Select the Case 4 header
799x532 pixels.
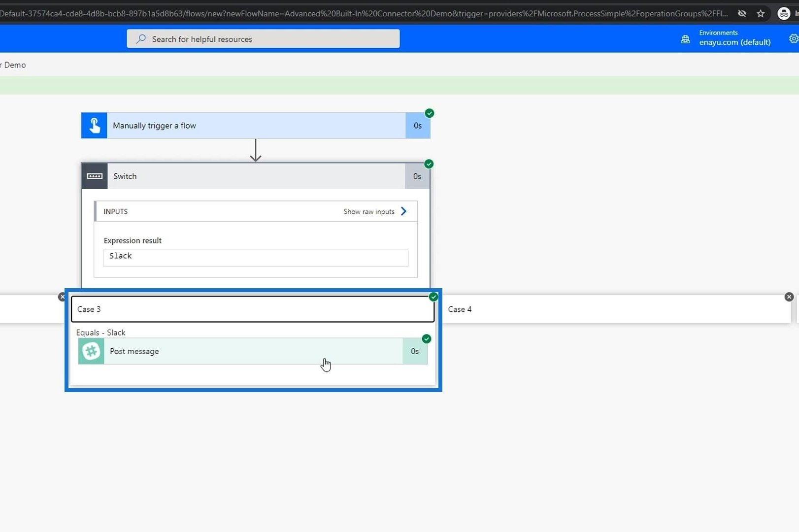[617, 309]
